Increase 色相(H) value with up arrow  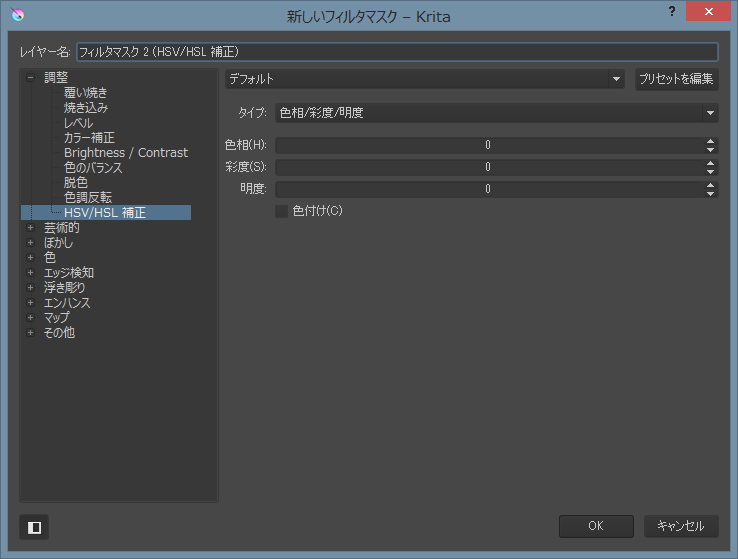pos(710,141)
